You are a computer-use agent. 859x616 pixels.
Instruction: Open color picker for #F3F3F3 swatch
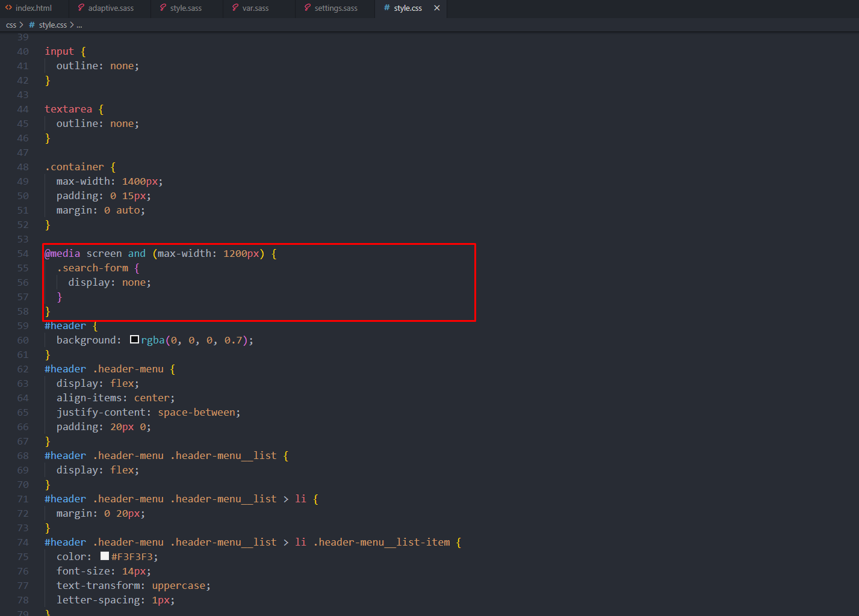click(x=105, y=556)
